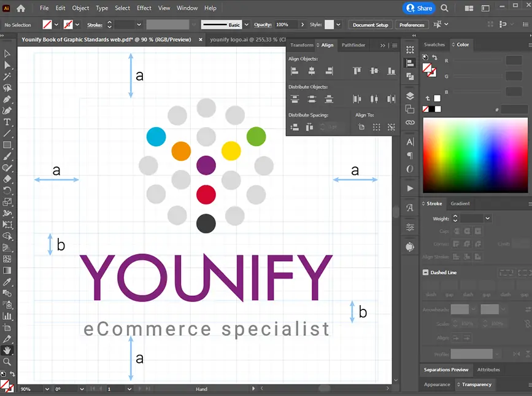Open the Basic brush definition dropdown

[x=246, y=25]
